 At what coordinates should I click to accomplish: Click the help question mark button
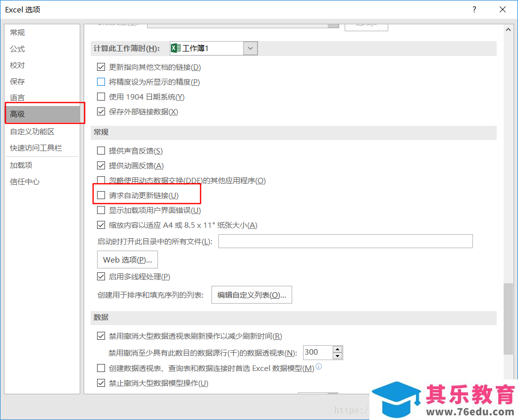click(474, 9)
